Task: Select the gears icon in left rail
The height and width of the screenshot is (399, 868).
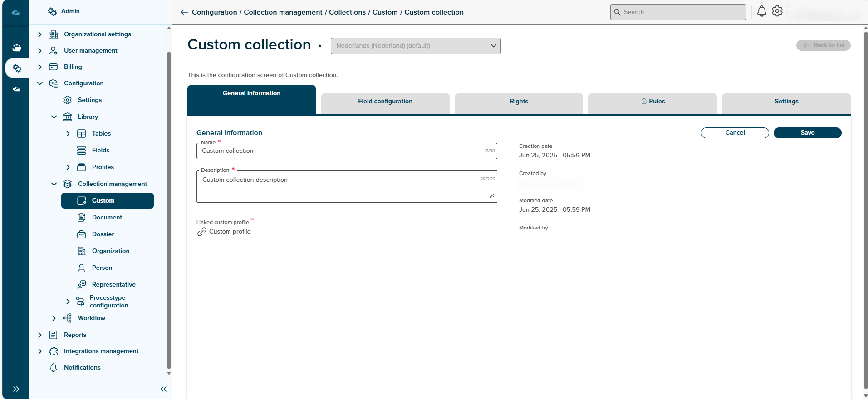Action: coord(17,68)
